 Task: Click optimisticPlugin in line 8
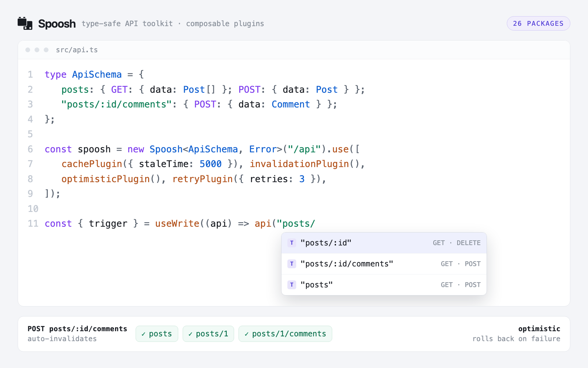(106, 179)
